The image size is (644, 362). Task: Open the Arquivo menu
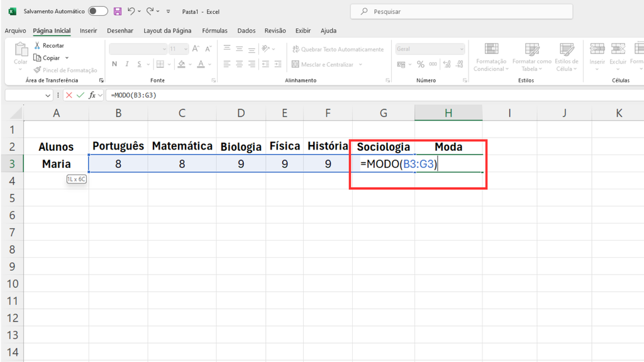coord(14,30)
